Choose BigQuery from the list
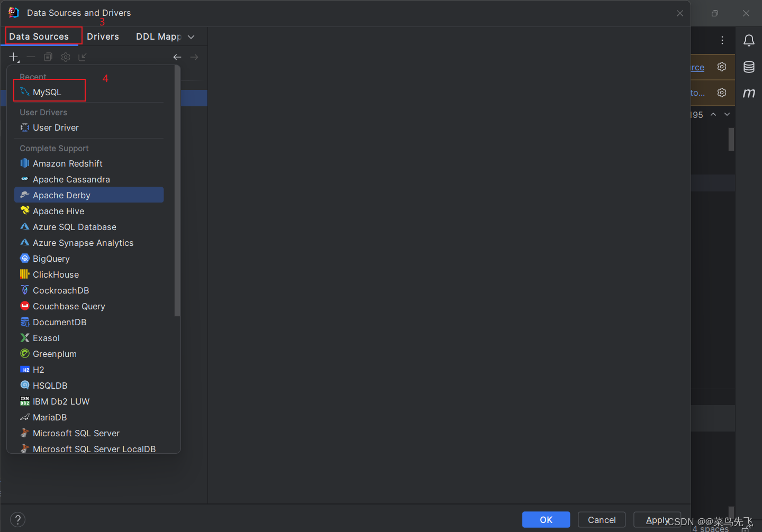762x532 pixels. 89,259
